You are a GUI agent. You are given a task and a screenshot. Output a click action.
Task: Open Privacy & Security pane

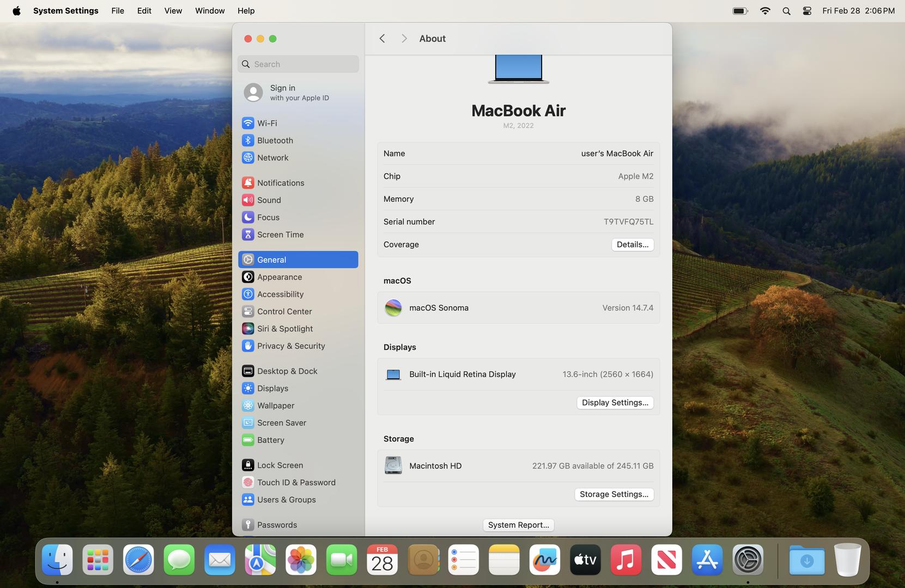(x=290, y=346)
